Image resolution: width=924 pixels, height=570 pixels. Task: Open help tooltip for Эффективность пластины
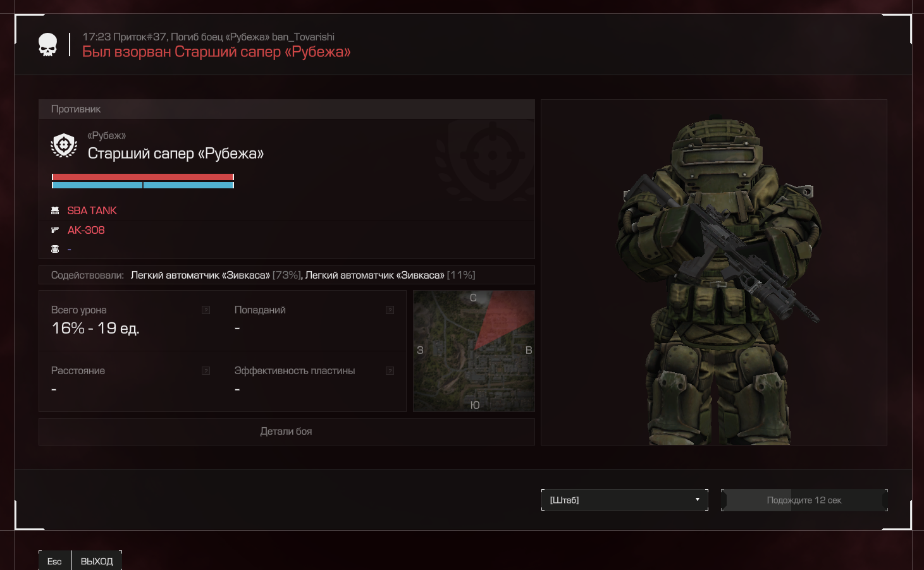coord(390,370)
